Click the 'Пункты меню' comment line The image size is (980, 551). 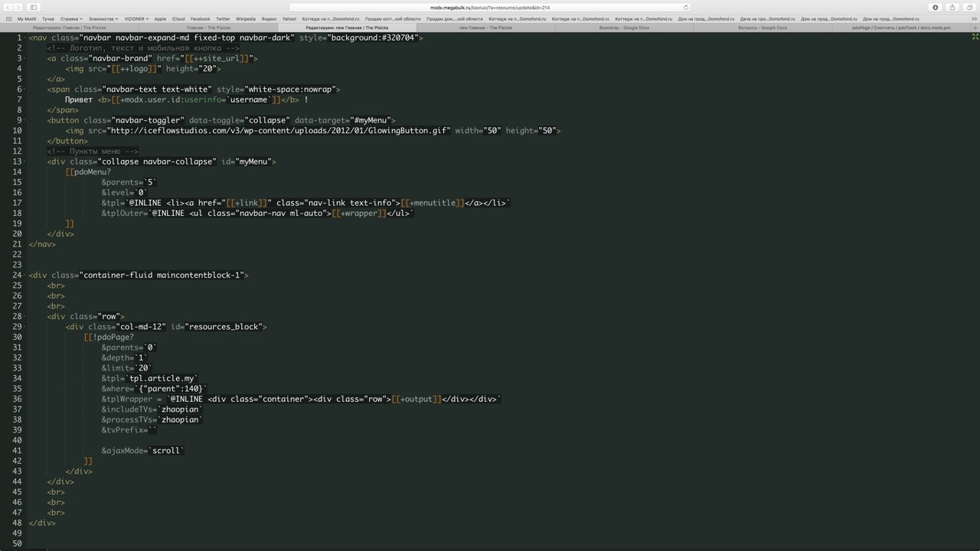click(93, 151)
